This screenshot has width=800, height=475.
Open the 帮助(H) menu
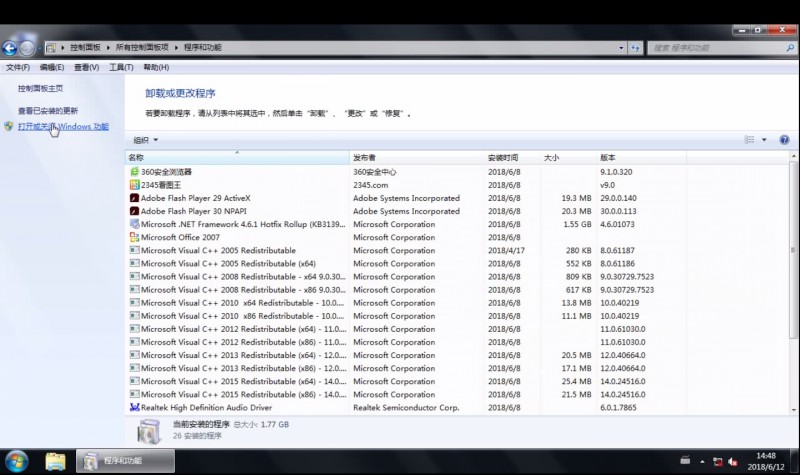tap(156, 67)
